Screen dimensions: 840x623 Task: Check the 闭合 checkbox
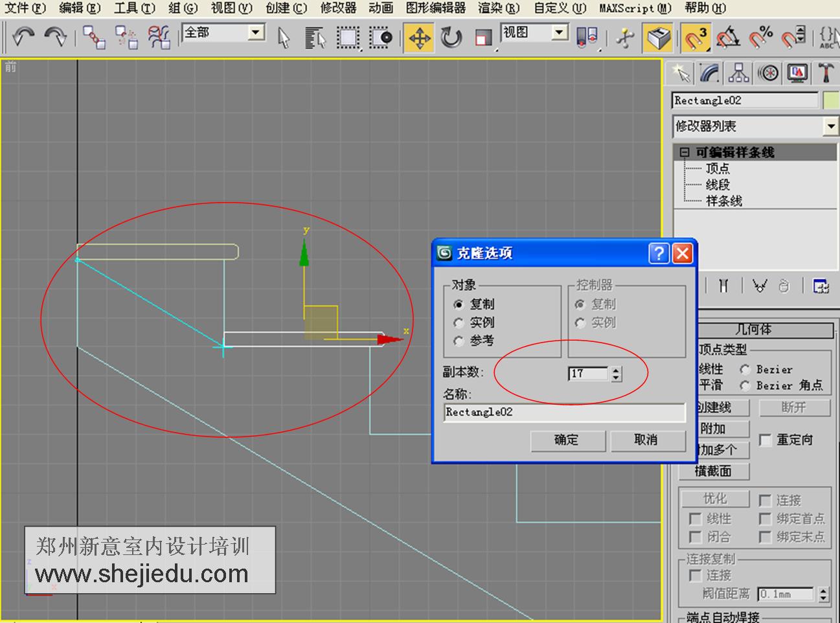click(696, 538)
